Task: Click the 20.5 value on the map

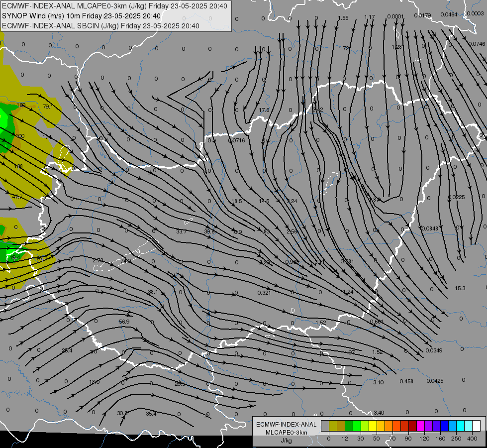Action: [x=180, y=384]
